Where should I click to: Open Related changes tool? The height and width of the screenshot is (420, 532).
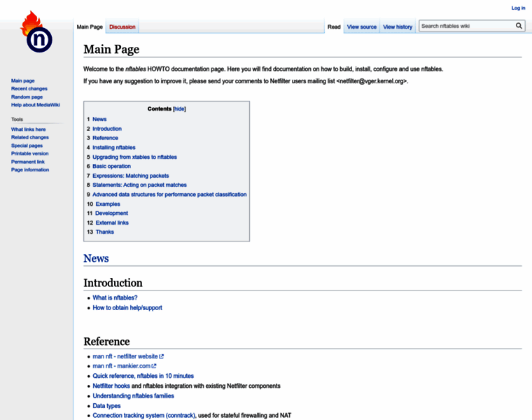point(30,137)
